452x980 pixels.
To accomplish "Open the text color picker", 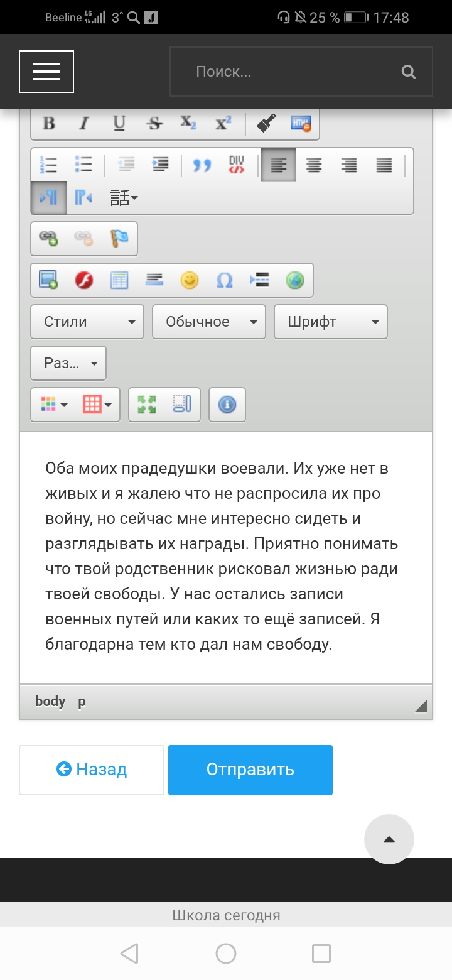I will (x=55, y=405).
